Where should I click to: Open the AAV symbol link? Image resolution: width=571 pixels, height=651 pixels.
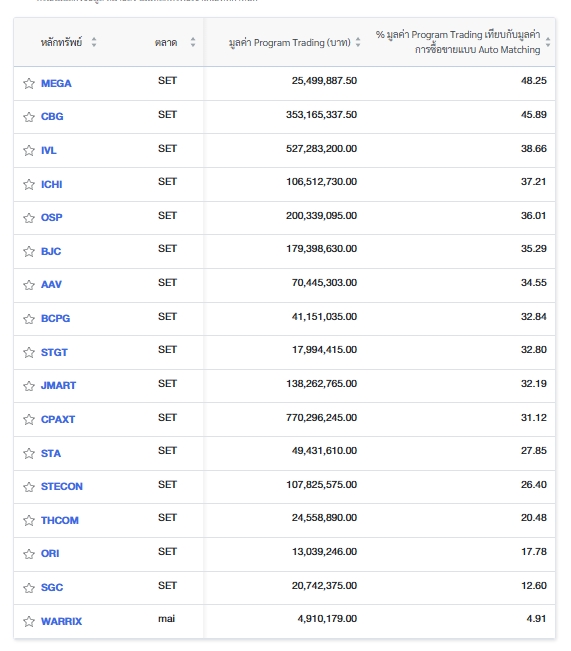51,284
